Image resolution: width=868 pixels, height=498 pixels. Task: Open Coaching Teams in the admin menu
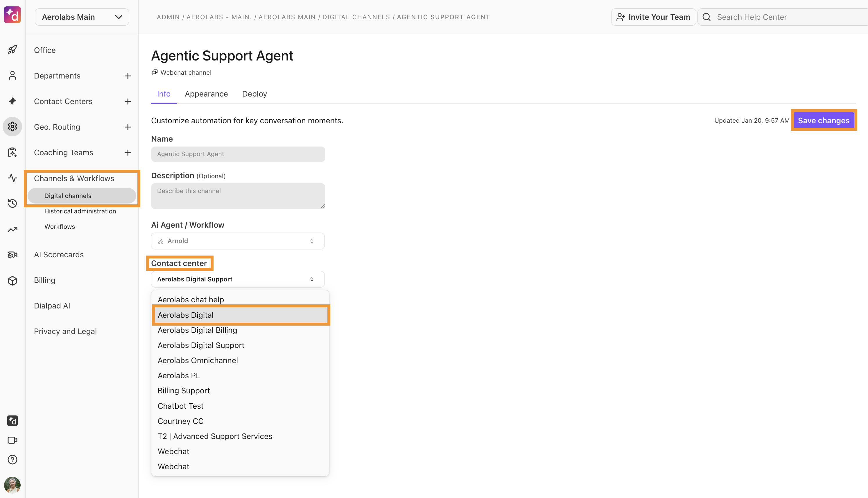click(64, 153)
